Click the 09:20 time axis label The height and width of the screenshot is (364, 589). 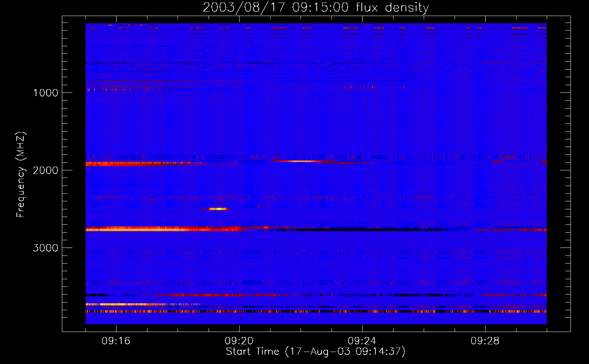[x=239, y=341]
